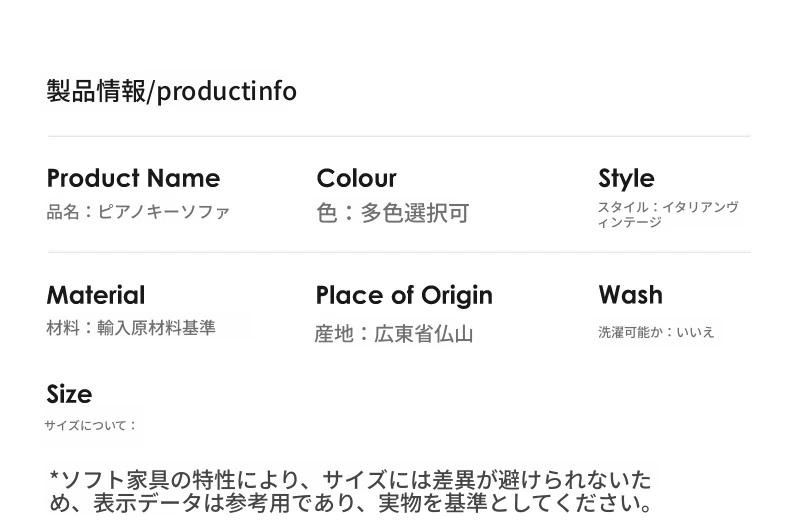790x528 pixels.
Task: Select the Colour heading
Action: pyautogui.click(x=356, y=178)
